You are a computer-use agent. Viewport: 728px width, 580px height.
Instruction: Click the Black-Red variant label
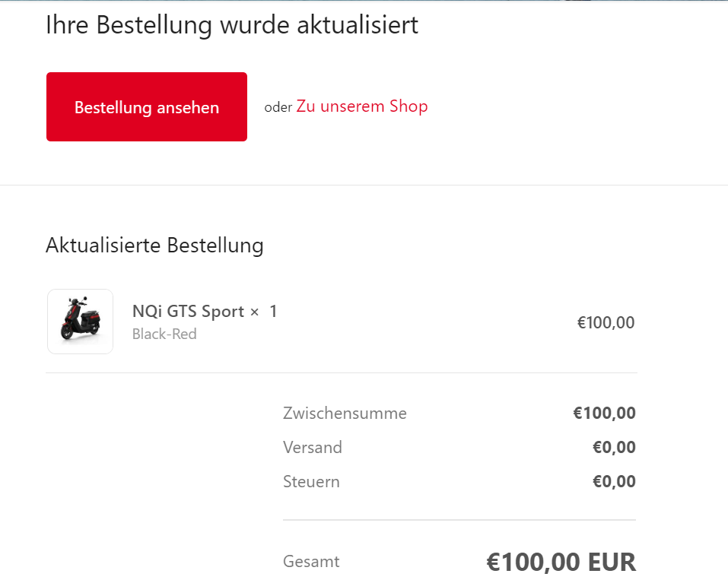tap(164, 334)
